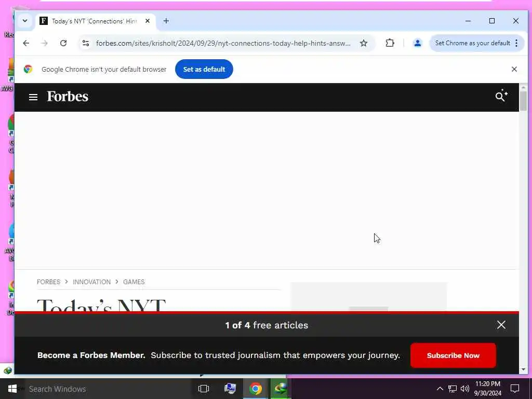
Task: Open the Chrome three-dot menu
Action: 516,43
